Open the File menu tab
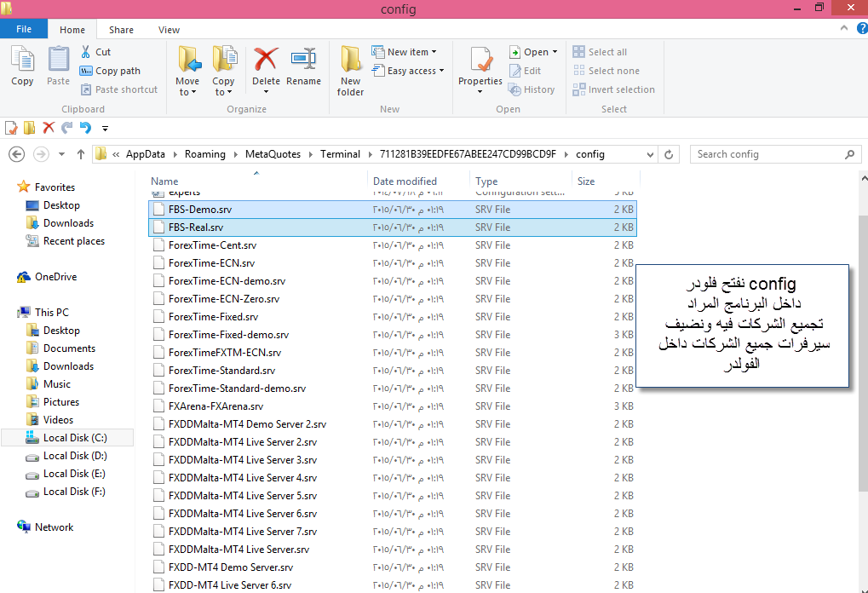 coord(24,29)
